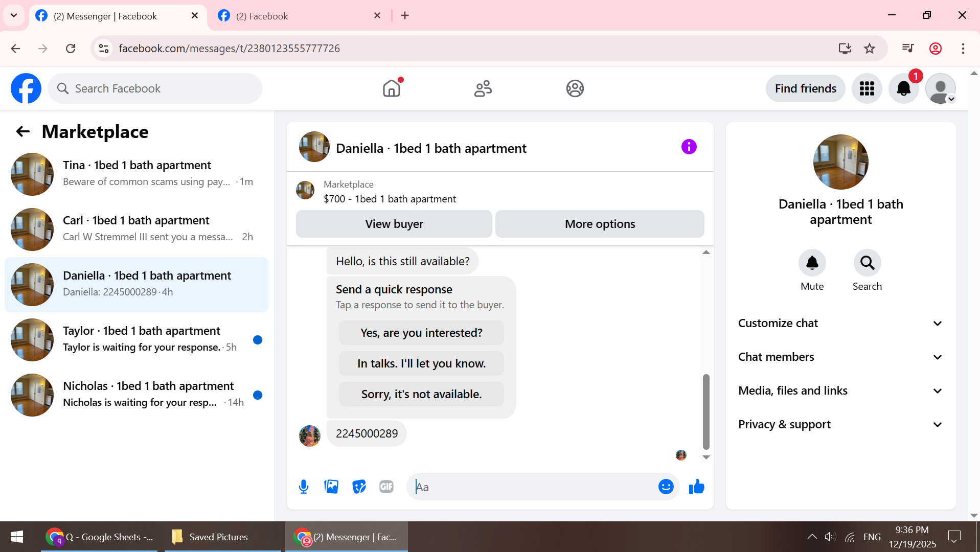
Task: Go back from Marketplace with arrow
Action: pyautogui.click(x=23, y=131)
